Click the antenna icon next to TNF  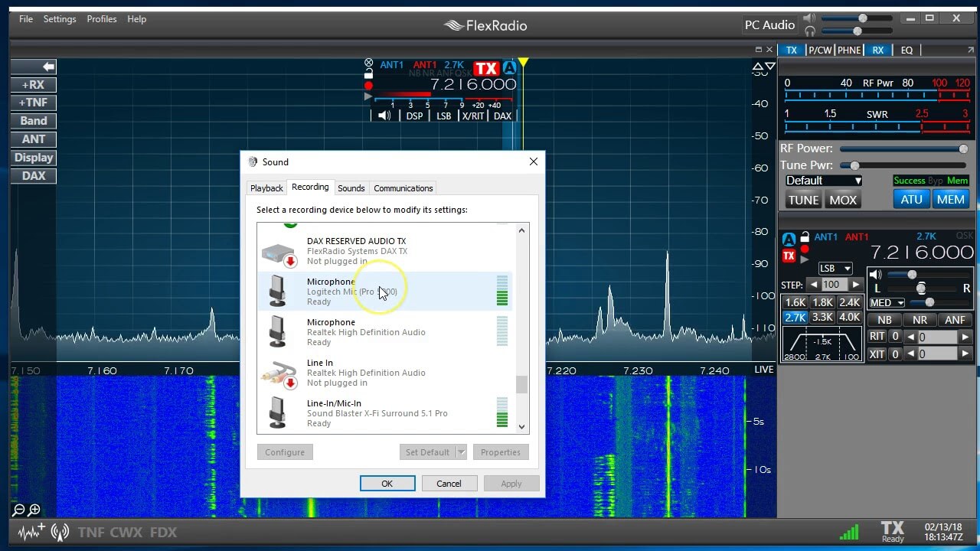[x=60, y=531]
